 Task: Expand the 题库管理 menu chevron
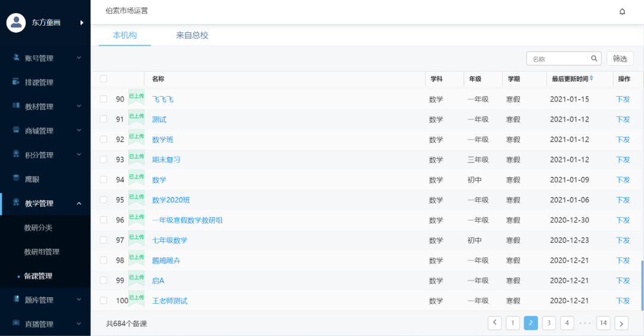click(79, 300)
